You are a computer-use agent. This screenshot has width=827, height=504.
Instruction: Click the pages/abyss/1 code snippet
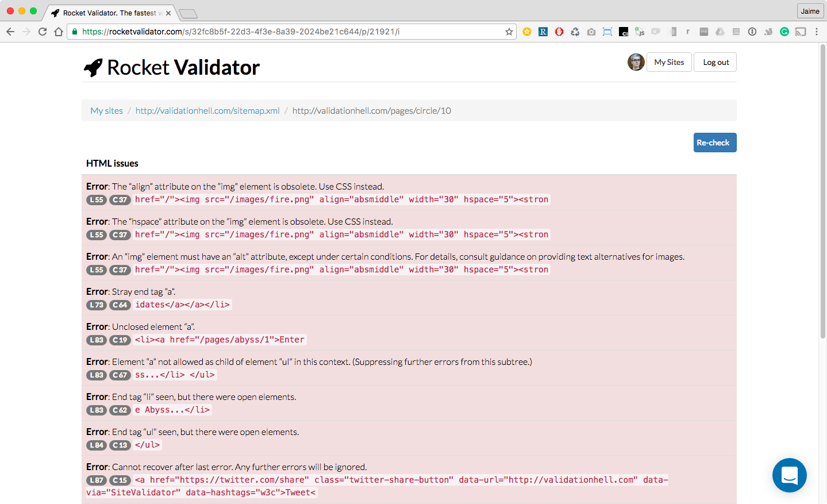(x=220, y=340)
